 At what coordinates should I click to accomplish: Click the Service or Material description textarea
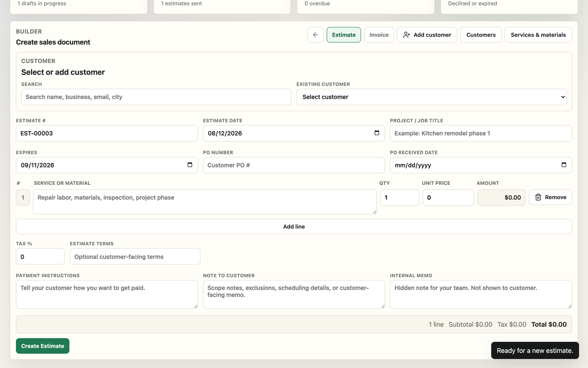(205, 202)
